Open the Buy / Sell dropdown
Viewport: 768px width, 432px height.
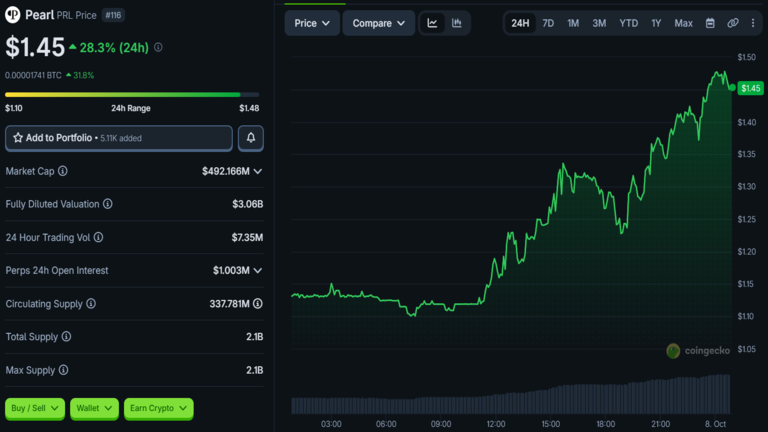pos(35,408)
